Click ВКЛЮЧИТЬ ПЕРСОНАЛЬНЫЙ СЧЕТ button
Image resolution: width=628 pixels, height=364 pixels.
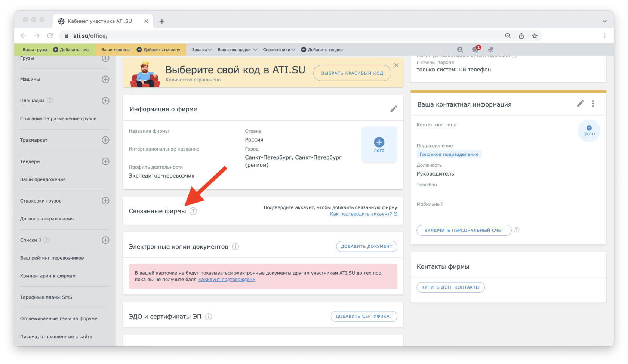pos(464,230)
